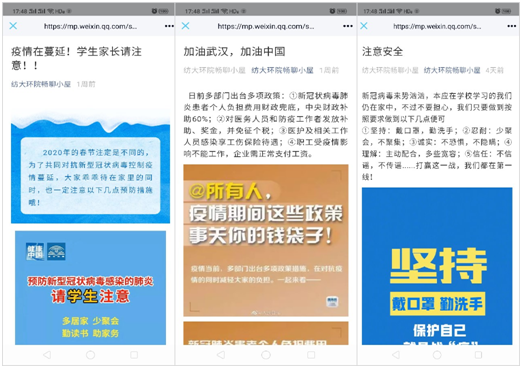Open the three-dot menu of the first article
Image resolution: width=522 pixels, height=368 pixels.
click(x=169, y=26)
